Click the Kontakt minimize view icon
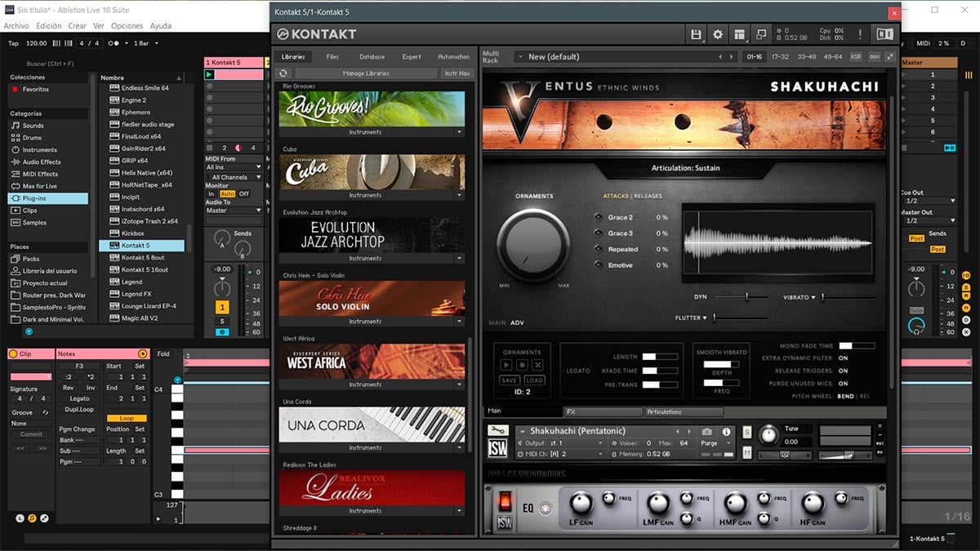The image size is (980, 551). pos(761,34)
